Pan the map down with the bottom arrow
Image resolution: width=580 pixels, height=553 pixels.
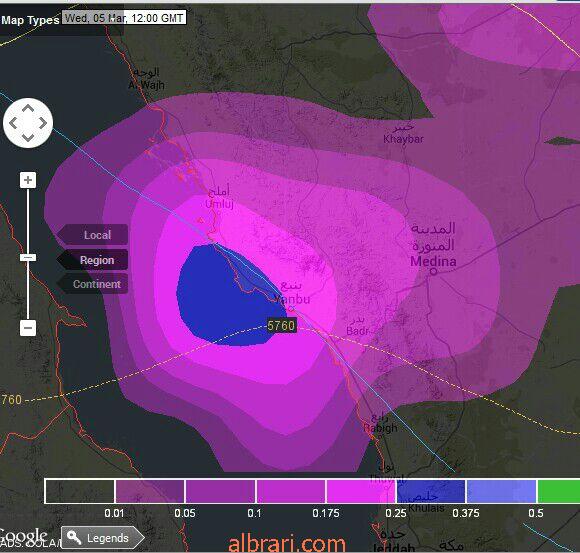(28, 137)
